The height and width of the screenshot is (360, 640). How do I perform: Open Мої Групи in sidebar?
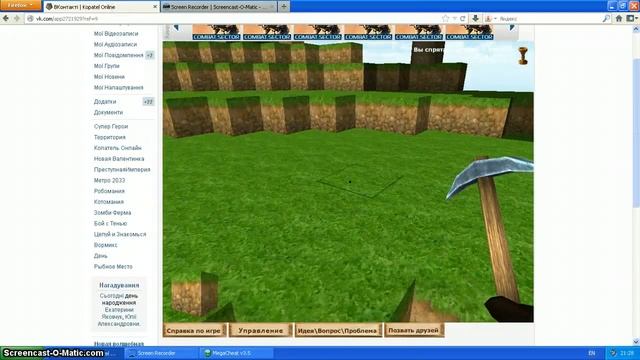[107, 66]
